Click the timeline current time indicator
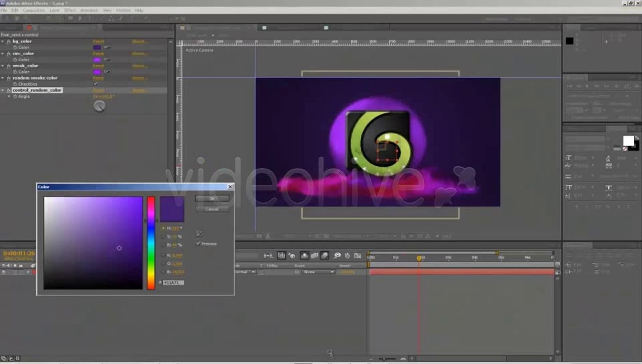The height and width of the screenshot is (364, 642). (419, 258)
